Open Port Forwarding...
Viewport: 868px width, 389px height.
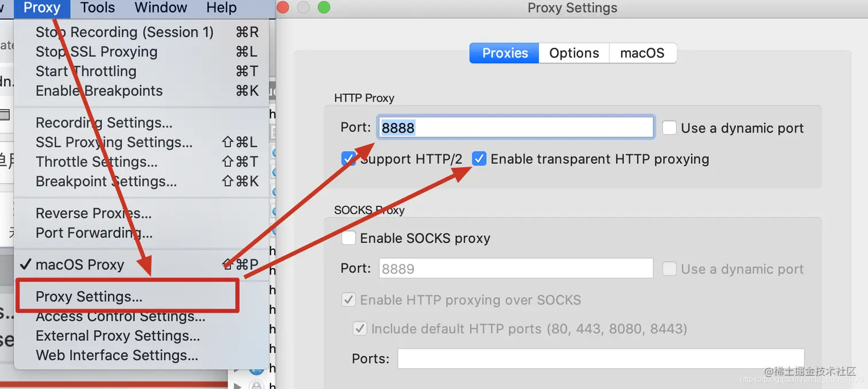click(x=141, y=233)
